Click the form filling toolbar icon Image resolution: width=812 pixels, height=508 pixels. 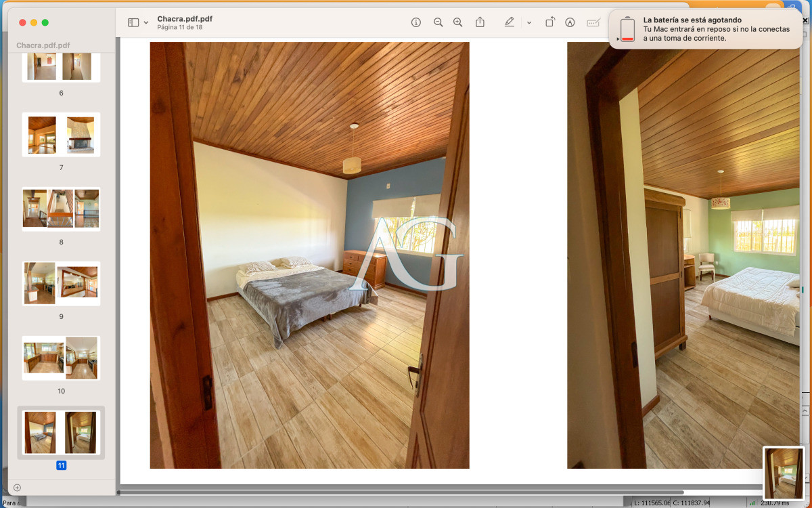coord(593,22)
